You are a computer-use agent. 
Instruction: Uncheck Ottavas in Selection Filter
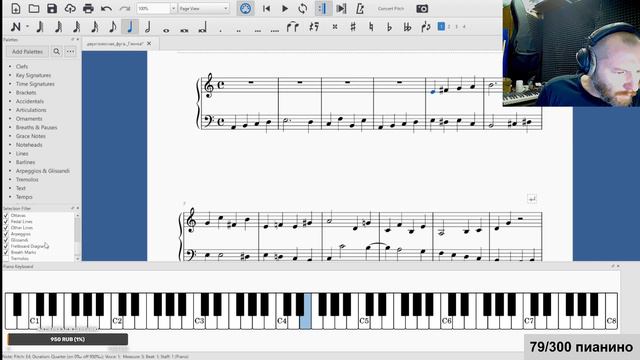6,215
